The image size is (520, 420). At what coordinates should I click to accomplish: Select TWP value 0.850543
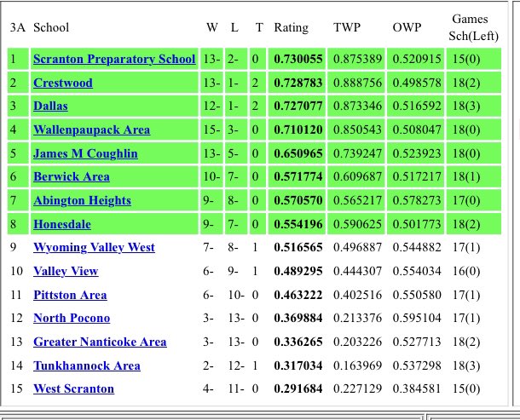click(357, 129)
